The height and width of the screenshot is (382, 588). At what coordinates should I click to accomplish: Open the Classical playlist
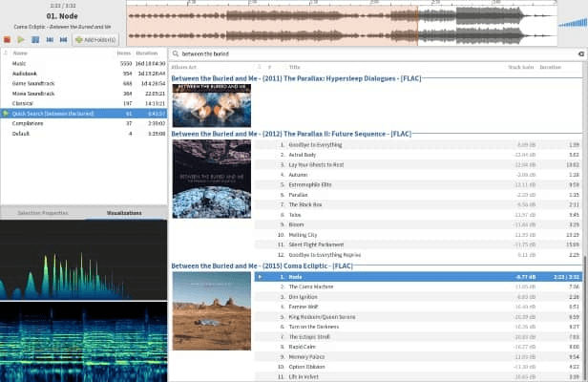(84, 103)
